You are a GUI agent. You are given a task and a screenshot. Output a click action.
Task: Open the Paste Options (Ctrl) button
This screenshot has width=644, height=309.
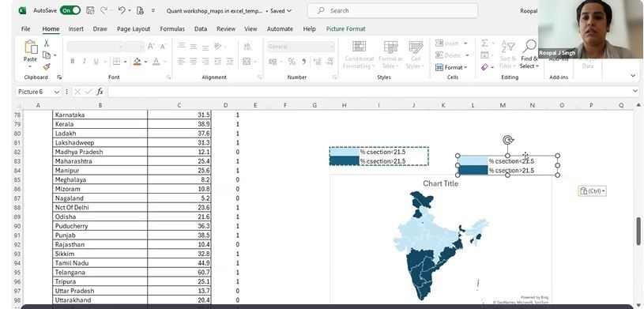tap(592, 190)
